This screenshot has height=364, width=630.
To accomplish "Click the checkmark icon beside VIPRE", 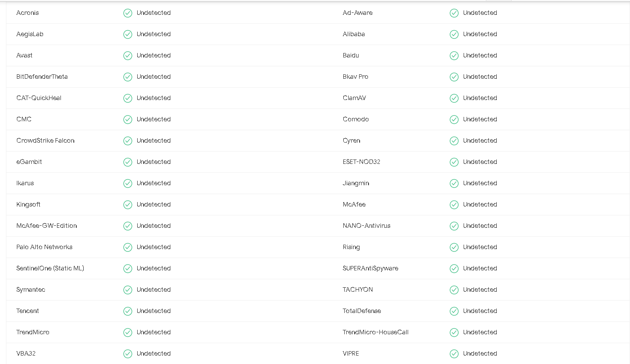I will coord(454,354).
